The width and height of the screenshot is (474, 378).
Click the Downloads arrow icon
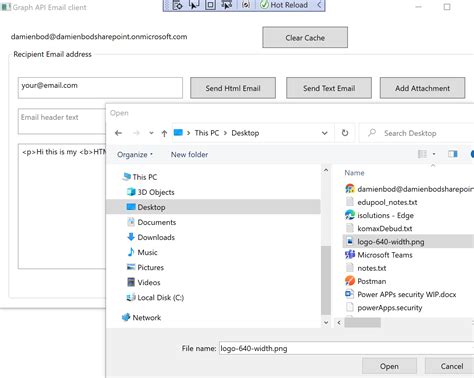[x=131, y=237]
